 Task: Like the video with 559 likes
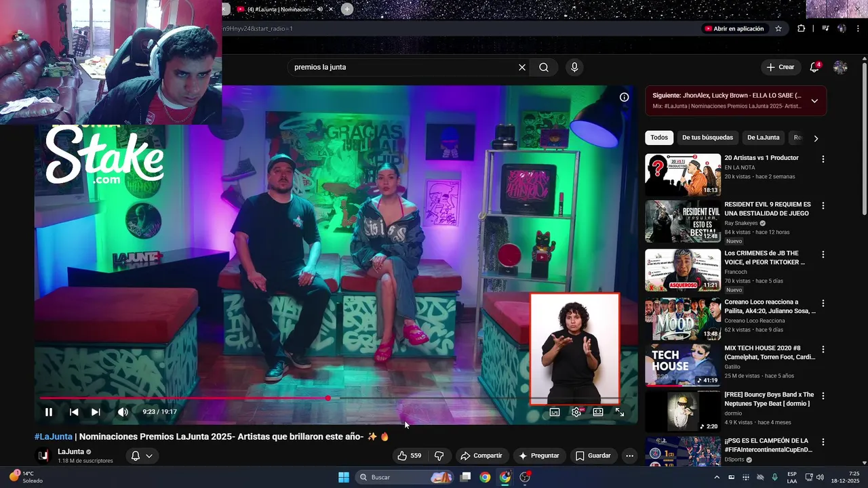point(409,455)
